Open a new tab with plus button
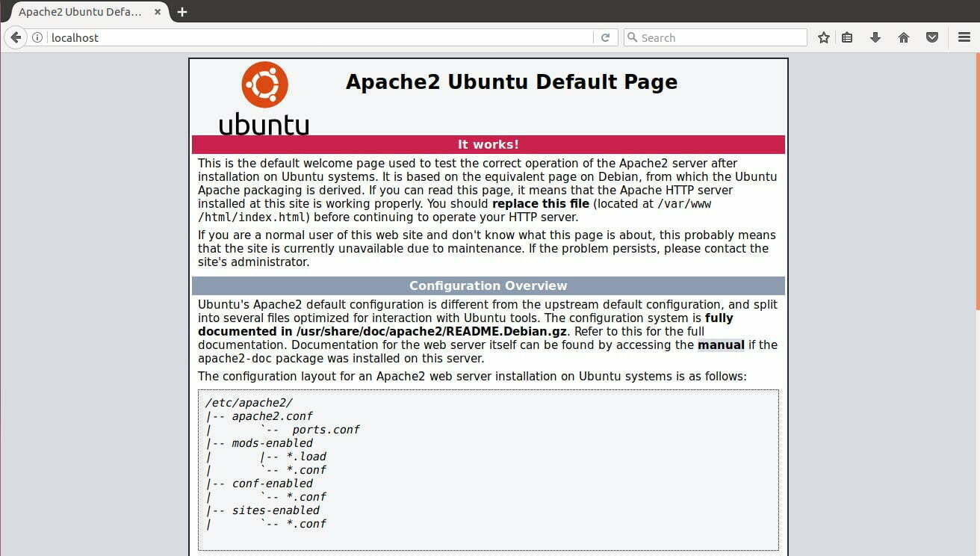 pyautogui.click(x=182, y=12)
